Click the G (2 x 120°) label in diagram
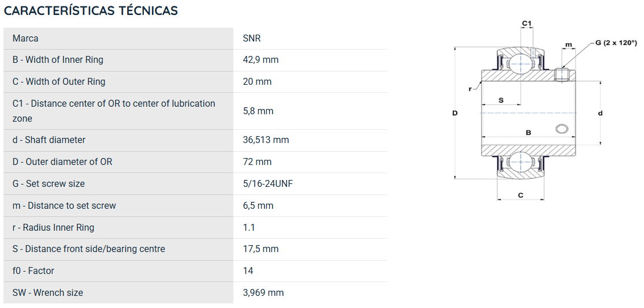 pos(616,43)
